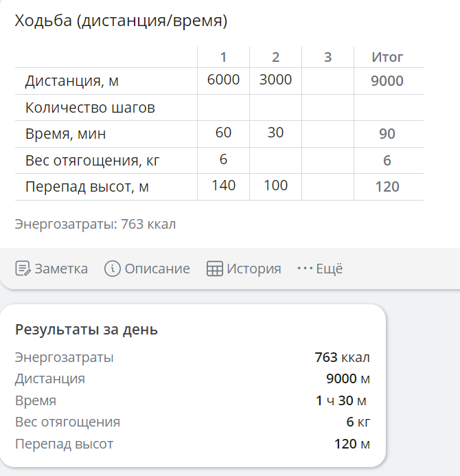Click the Заметка label text
This screenshot has width=460, height=476.
[x=61, y=269]
